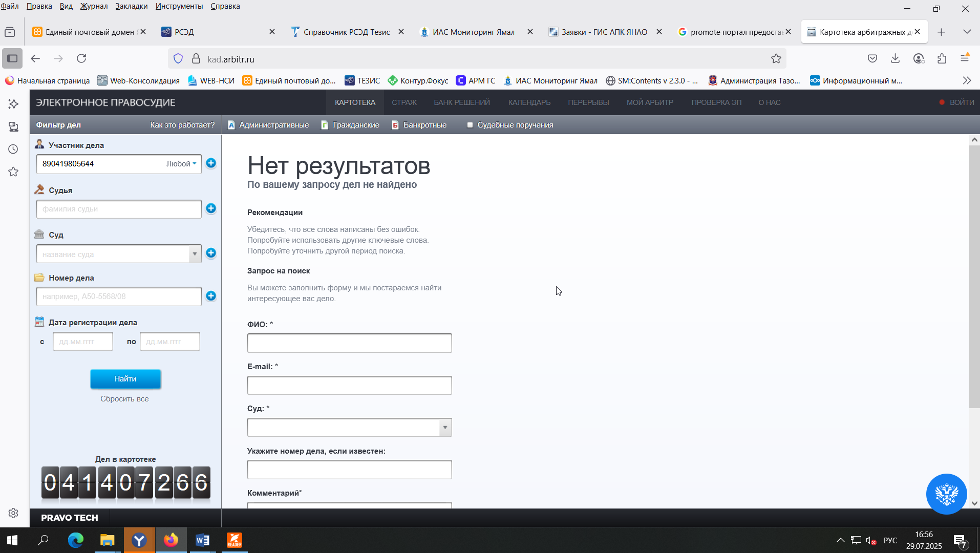Open synced tabs in the sidebar
Screen dimensions: 980x553
click(x=13, y=126)
